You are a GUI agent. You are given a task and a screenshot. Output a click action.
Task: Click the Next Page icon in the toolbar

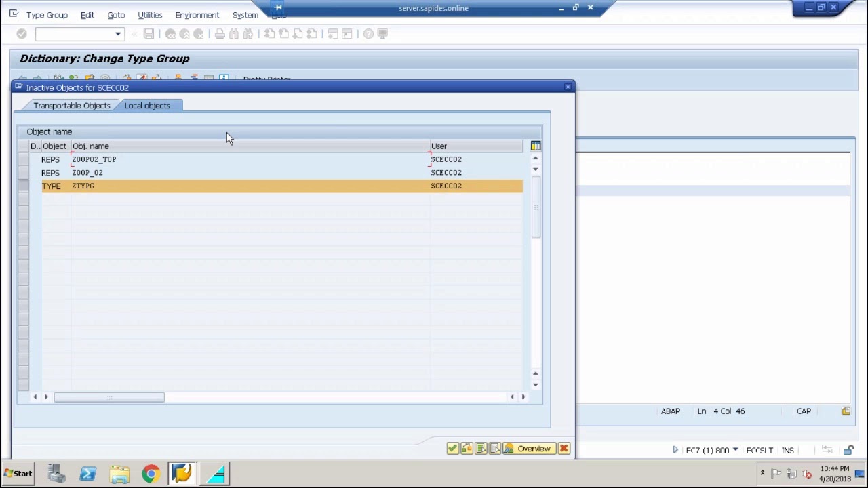coord(298,34)
